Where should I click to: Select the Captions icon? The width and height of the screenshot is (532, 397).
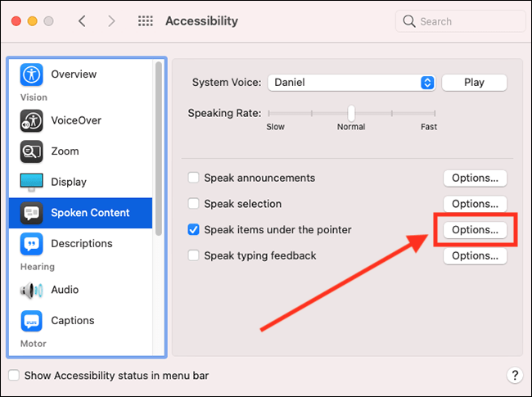click(32, 321)
